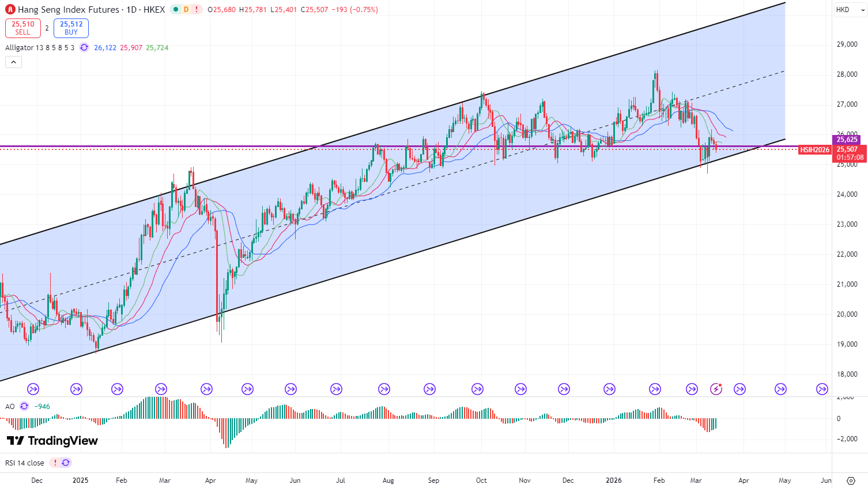Click the orange D data-delay badge
Viewport: 868px width, 488px height.
tap(186, 10)
